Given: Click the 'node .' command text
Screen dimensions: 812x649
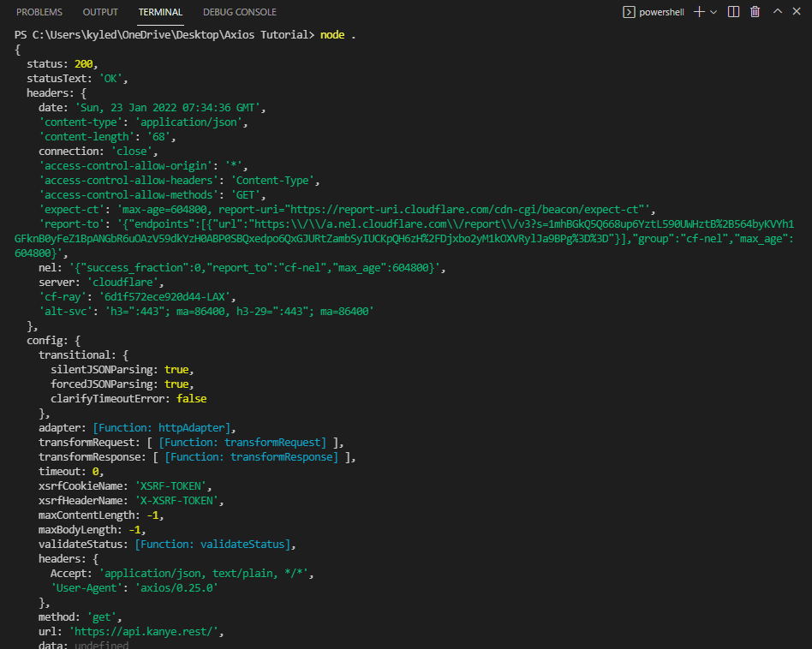Looking at the screenshot, I should pyautogui.click(x=338, y=34).
